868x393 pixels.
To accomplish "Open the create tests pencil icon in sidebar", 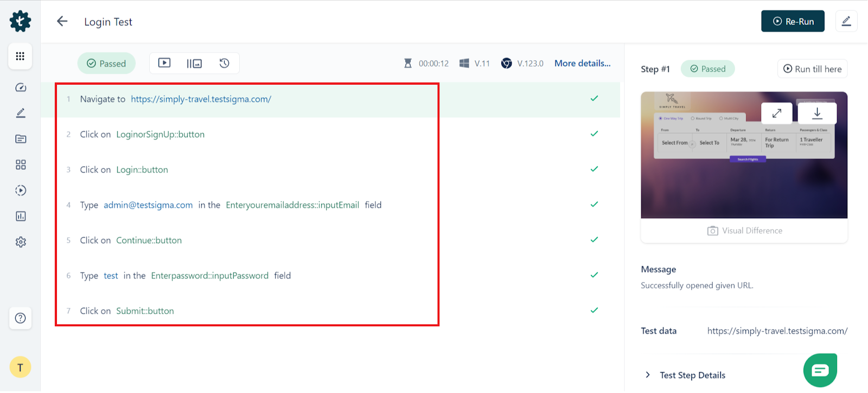I will [x=21, y=113].
